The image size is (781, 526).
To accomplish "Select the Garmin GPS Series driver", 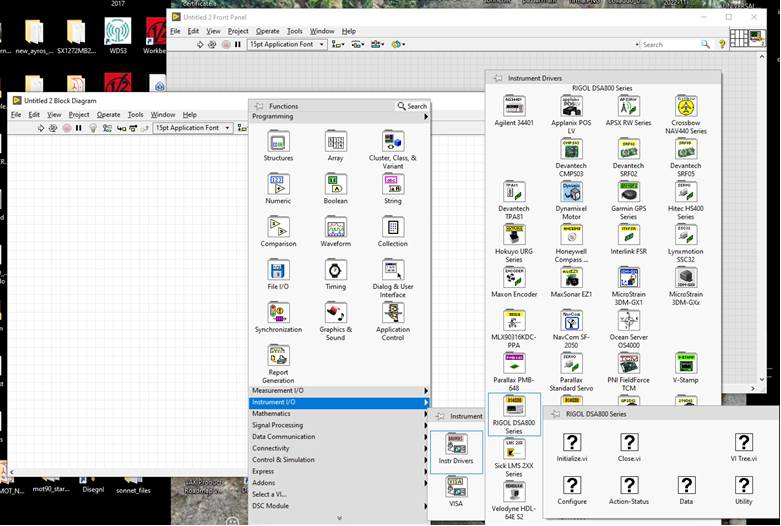I will pyautogui.click(x=629, y=192).
